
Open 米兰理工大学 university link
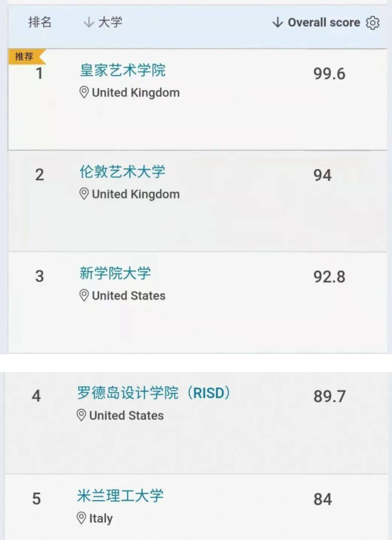[120, 496]
